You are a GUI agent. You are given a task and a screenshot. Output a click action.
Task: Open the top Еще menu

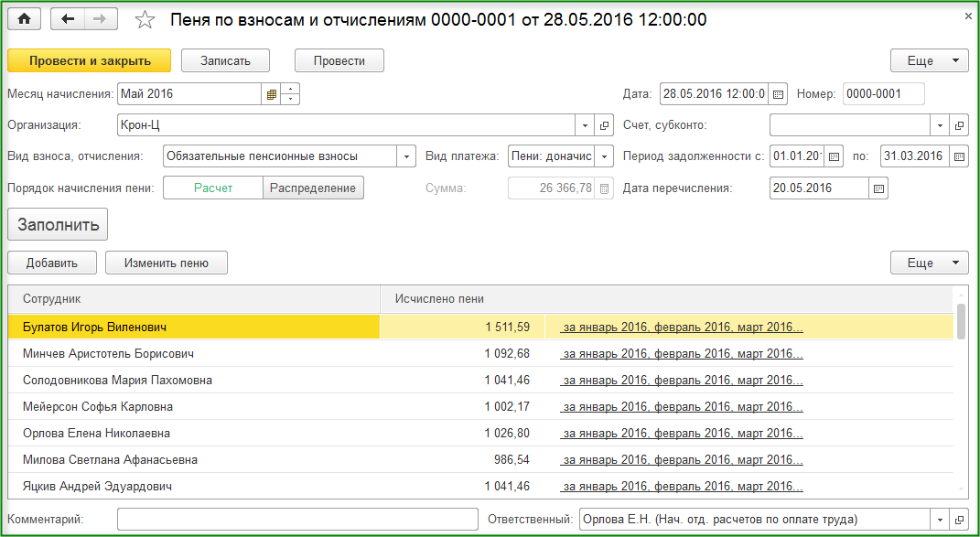(x=929, y=60)
